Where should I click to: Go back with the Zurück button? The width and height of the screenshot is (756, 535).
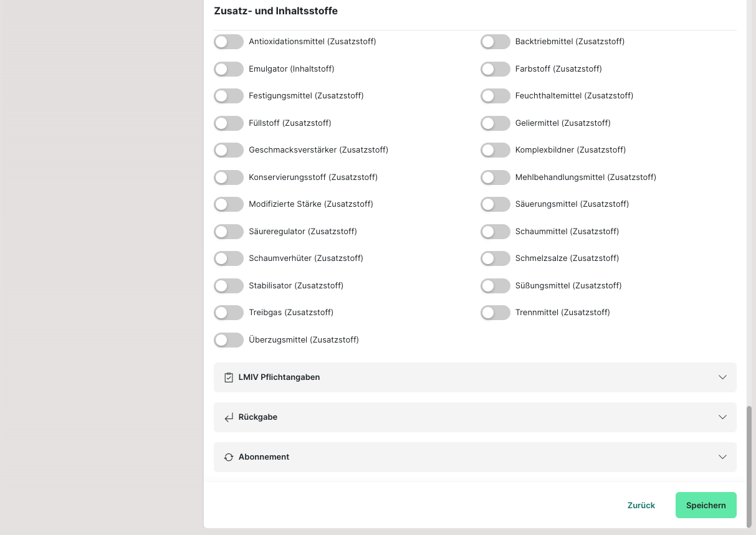click(641, 505)
